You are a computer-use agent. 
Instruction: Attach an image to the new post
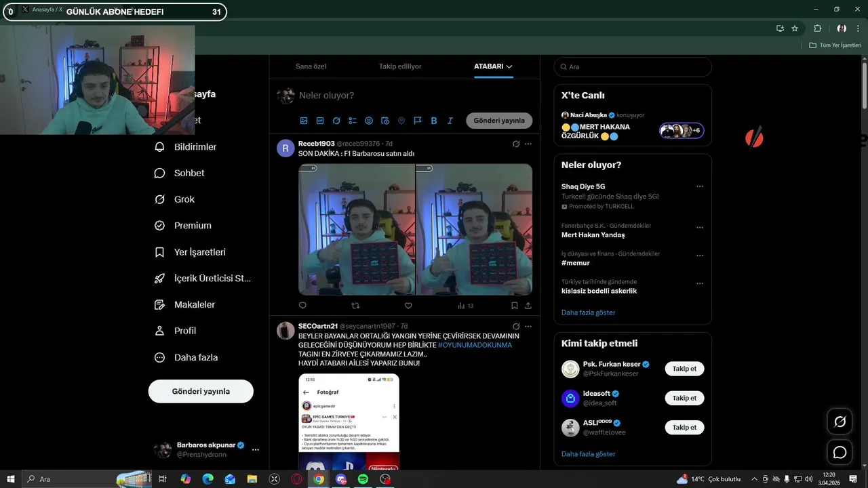pos(304,121)
